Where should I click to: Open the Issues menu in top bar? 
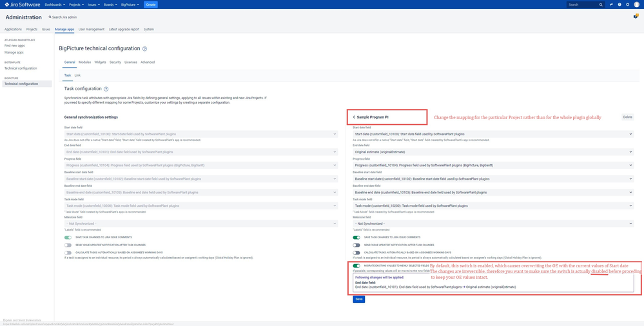click(94, 5)
